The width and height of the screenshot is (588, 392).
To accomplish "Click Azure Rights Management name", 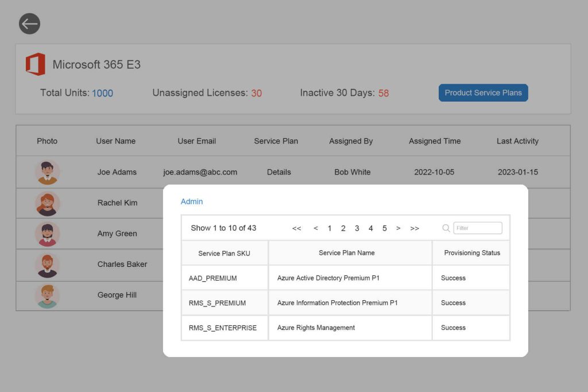I will (316, 328).
